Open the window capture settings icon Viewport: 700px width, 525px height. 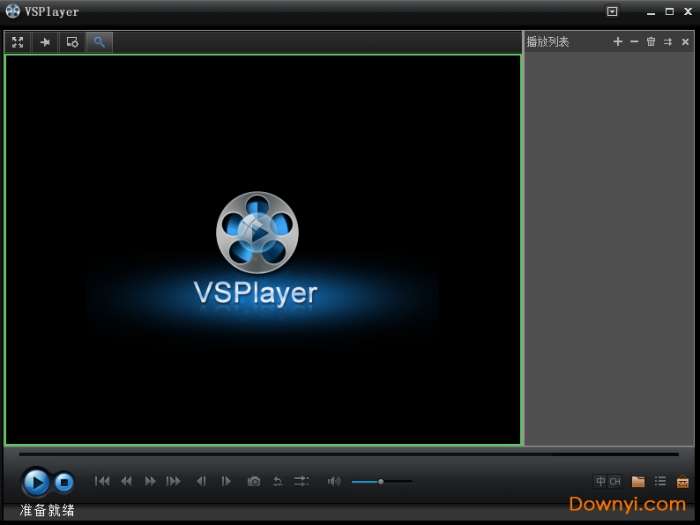(72, 42)
